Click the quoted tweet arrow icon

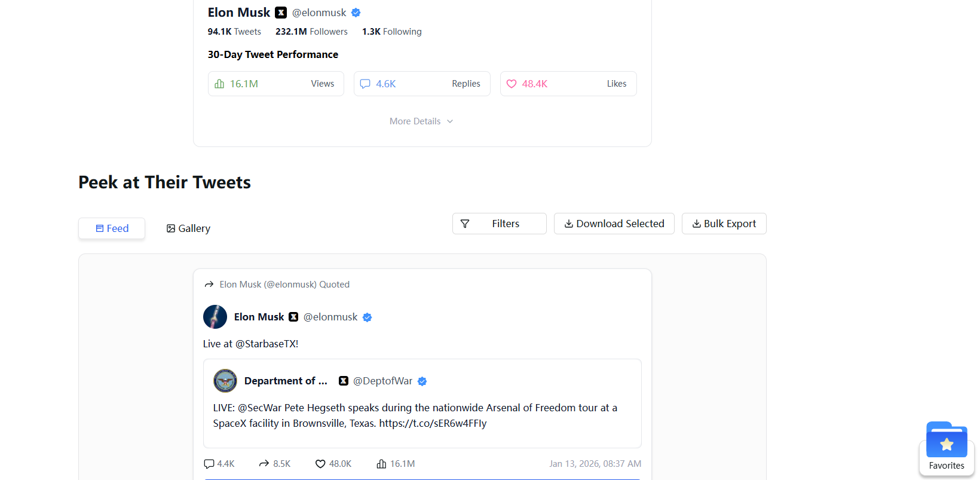point(209,284)
